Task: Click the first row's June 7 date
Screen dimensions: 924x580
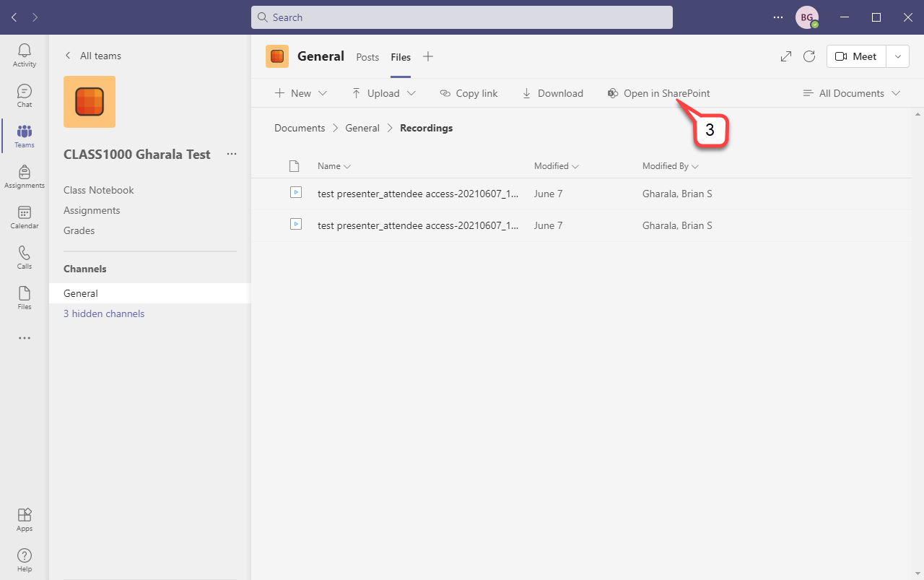Action: (x=548, y=194)
